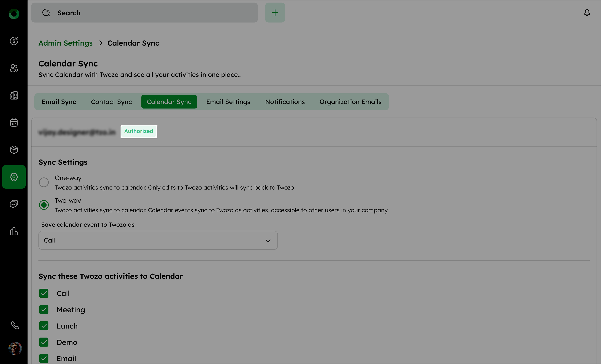Screen dimensions: 601x364
Task: Click the green plus add button
Action: (275, 13)
